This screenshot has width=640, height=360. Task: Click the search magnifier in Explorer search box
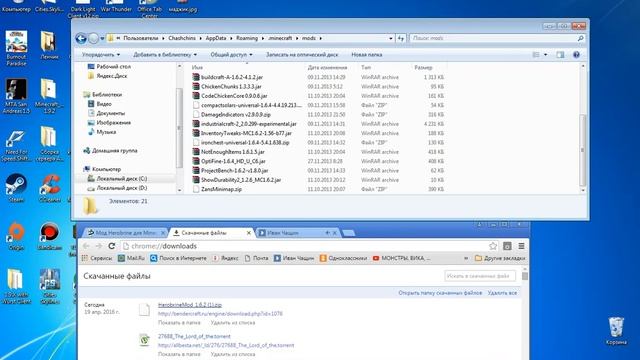[x=580, y=38]
